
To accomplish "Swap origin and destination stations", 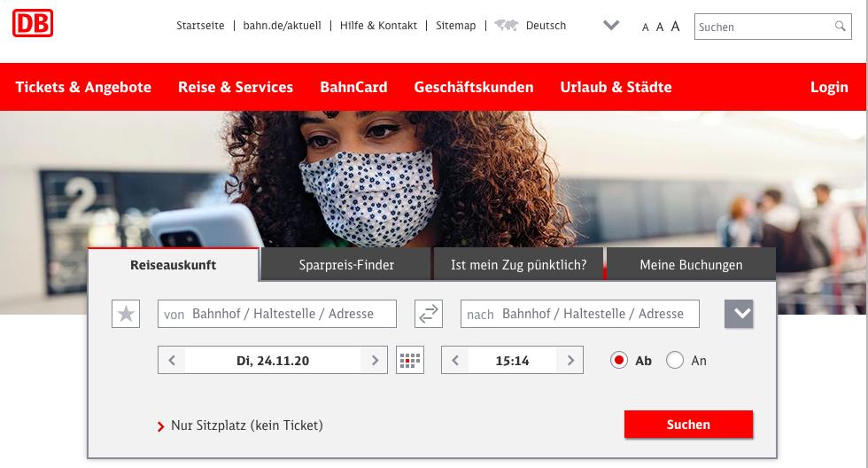I will (429, 314).
